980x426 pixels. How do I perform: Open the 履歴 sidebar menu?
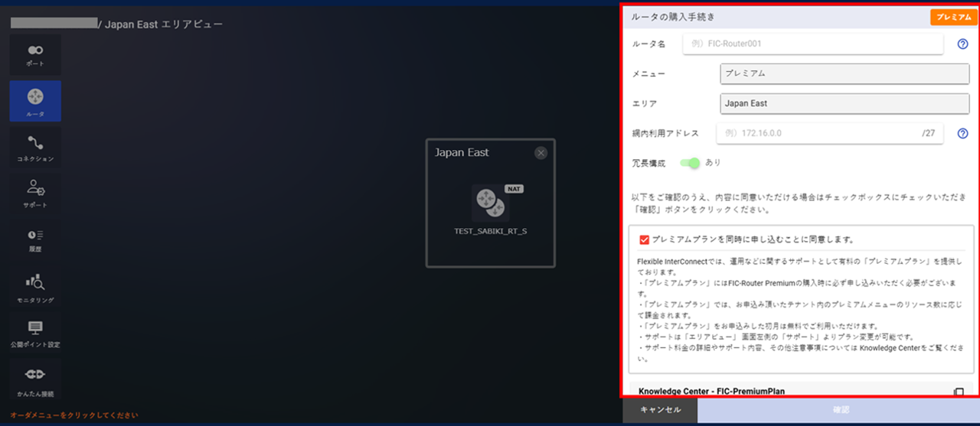pyautogui.click(x=35, y=239)
